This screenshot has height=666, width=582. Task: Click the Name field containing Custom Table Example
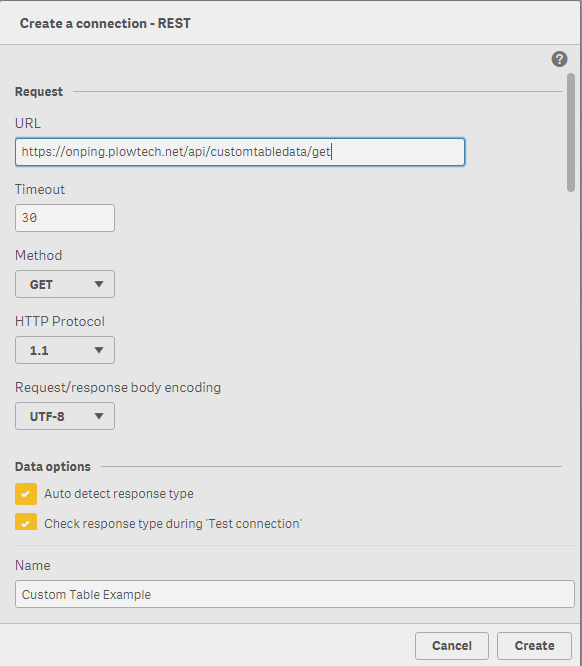(x=295, y=594)
